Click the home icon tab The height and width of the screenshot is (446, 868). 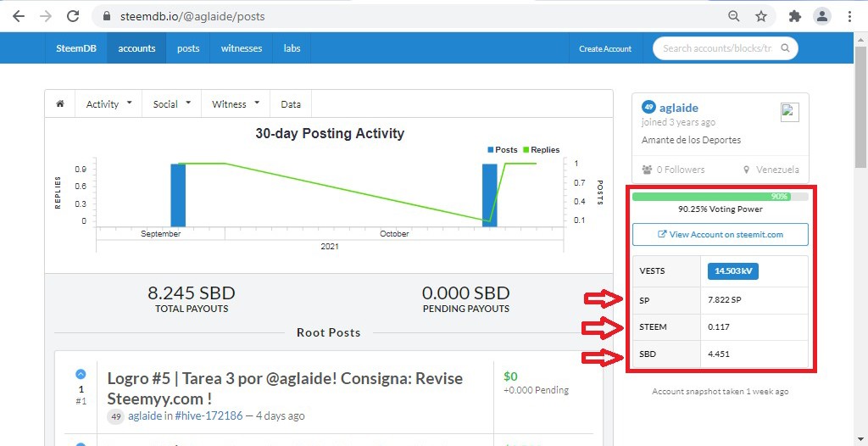pyautogui.click(x=60, y=103)
